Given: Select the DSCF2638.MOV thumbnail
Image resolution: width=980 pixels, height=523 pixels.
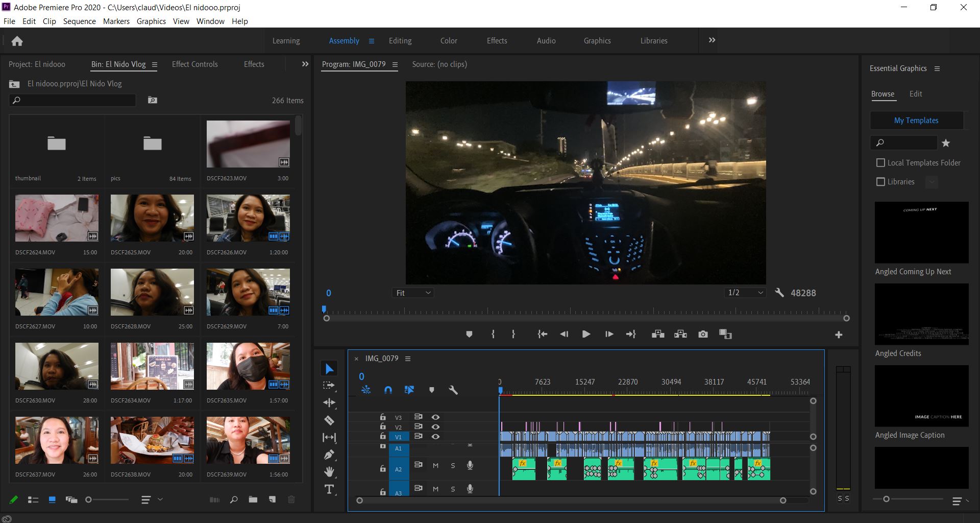Looking at the screenshot, I should tap(152, 440).
